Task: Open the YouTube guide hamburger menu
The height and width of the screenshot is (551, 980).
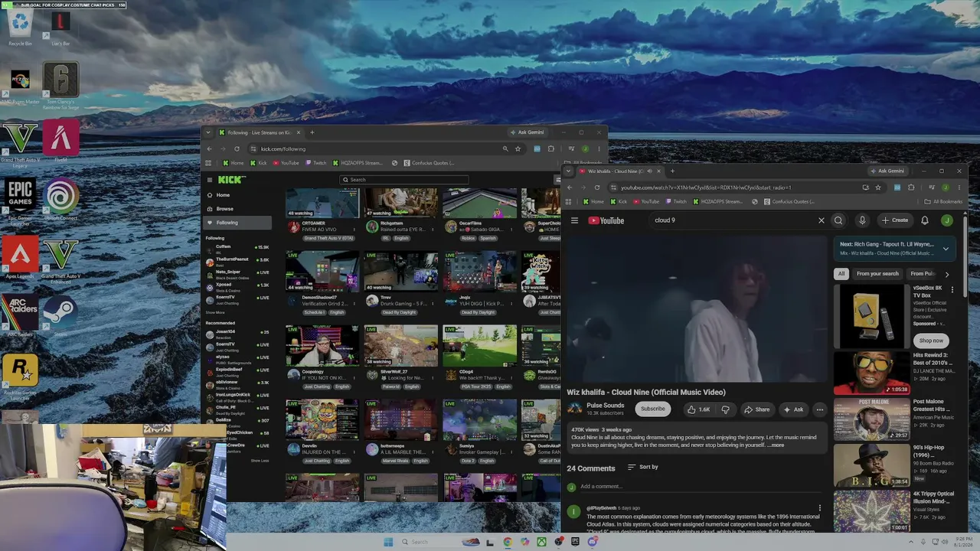Action: (x=574, y=220)
